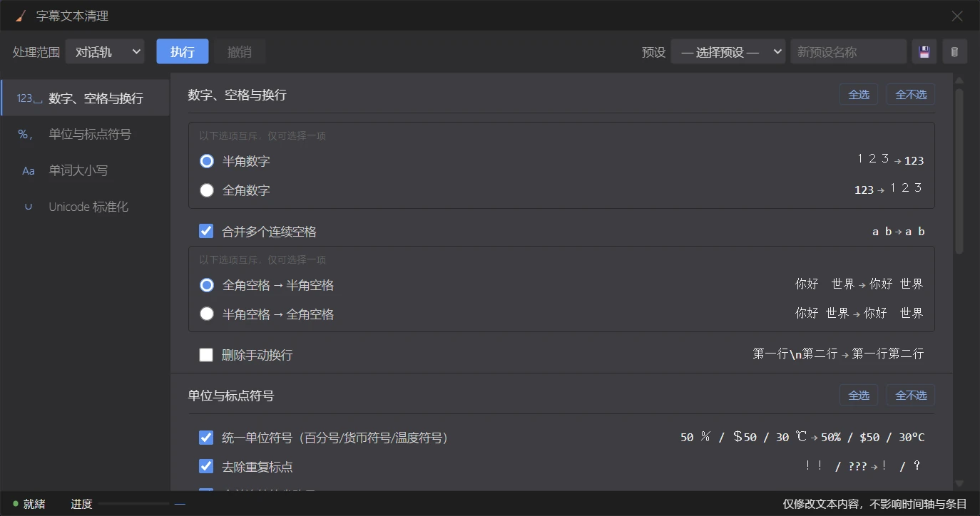Open the 单位与标点符号 sidebar tab
The image size is (980, 516).
(x=85, y=135)
